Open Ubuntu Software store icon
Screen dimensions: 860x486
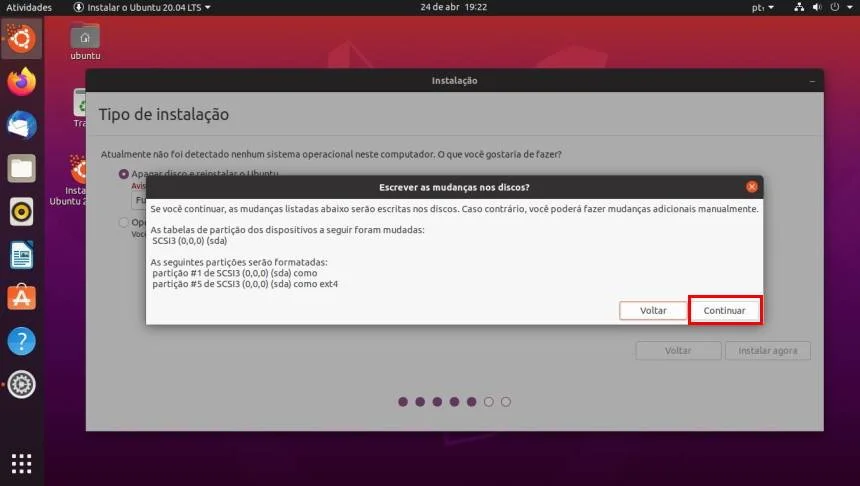(21, 298)
